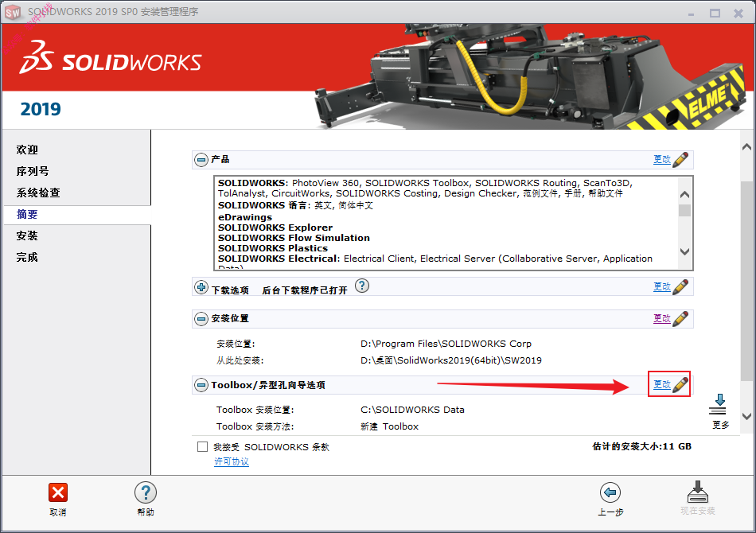The height and width of the screenshot is (533, 756).
Task: Go back with the 上一步 arrow icon
Action: 610,492
